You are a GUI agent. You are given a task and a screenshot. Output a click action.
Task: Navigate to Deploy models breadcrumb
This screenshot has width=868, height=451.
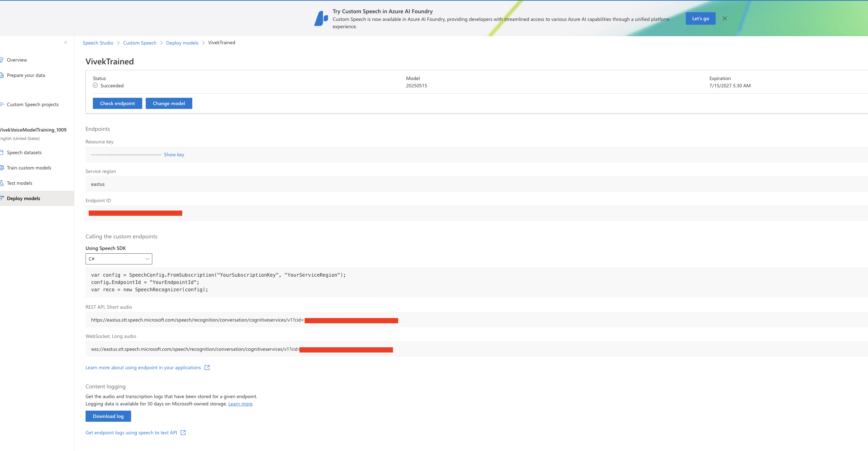[182, 43]
